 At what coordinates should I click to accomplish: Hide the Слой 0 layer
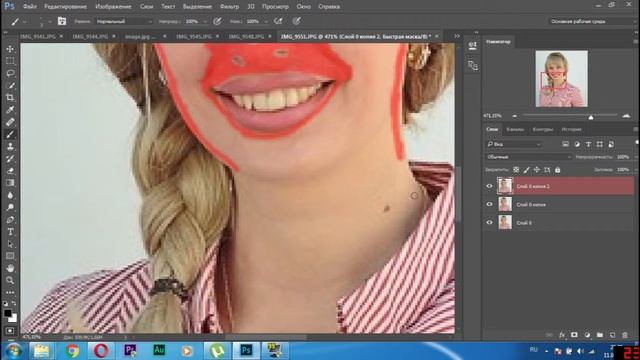[489, 222]
